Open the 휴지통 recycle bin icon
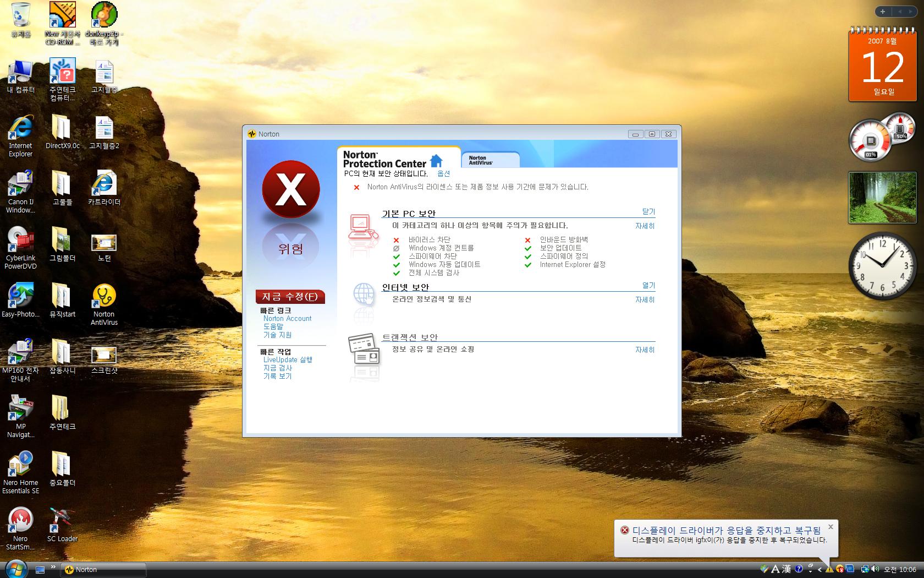This screenshot has height=578, width=924. tap(21, 20)
